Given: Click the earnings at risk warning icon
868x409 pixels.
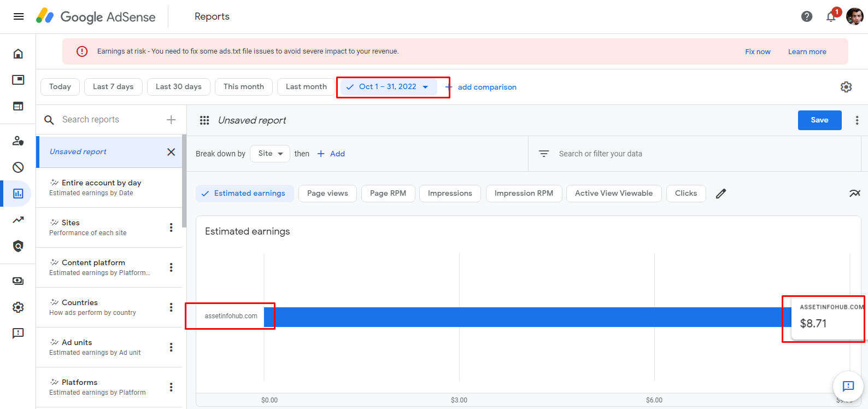Looking at the screenshot, I should point(82,51).
